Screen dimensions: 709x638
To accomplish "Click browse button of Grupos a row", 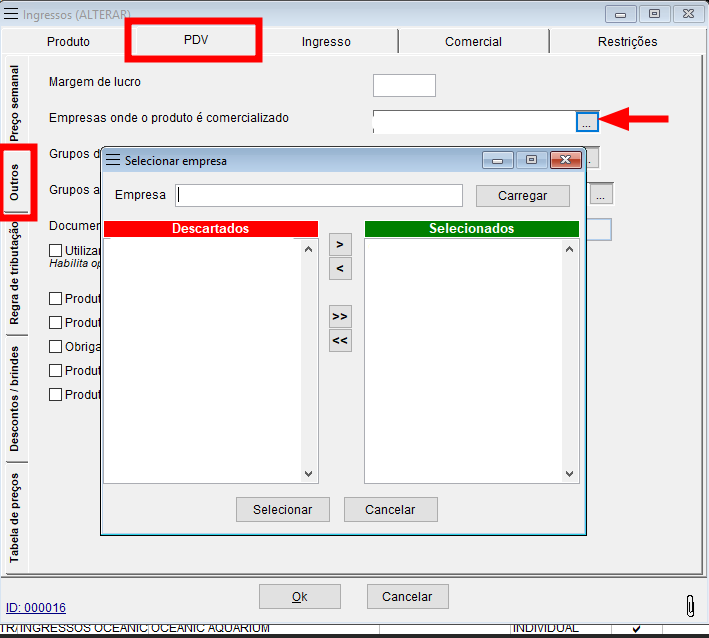I will (x=600, y=194).
